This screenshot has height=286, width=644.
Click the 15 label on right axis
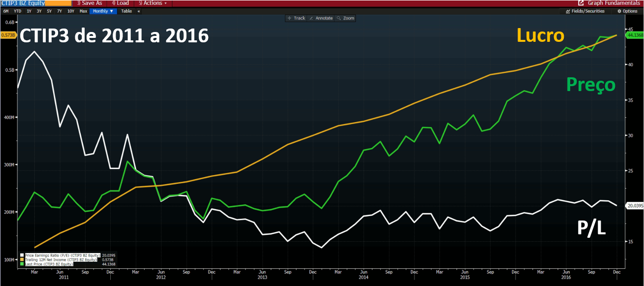pos(630,242)
